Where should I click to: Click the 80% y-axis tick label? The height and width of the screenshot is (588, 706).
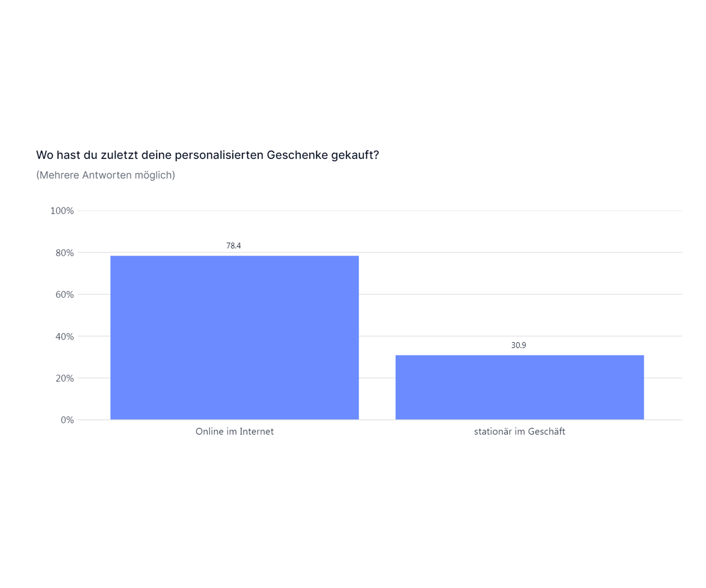pos(64,253)
